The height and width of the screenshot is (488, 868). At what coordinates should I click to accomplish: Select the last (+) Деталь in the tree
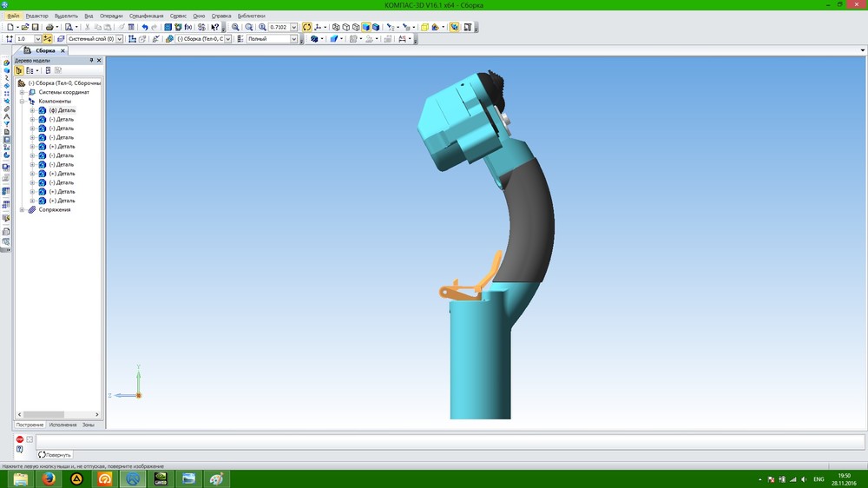pos(62,201)
